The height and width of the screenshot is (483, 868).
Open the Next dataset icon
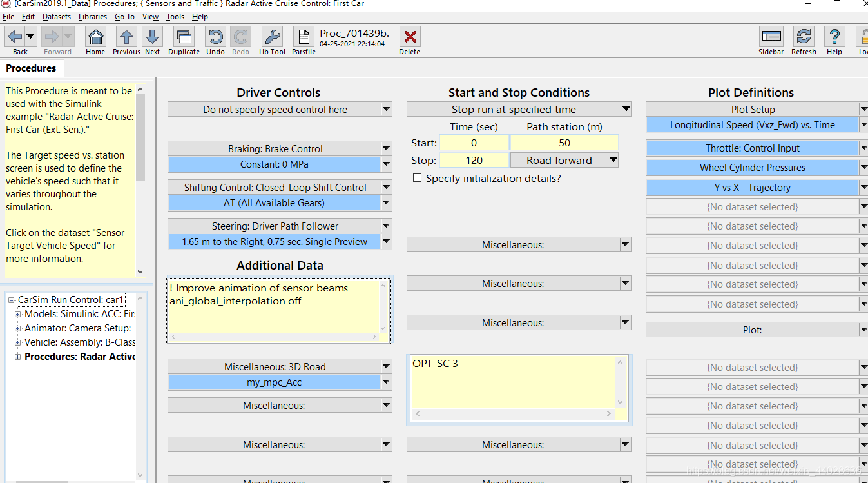(152, 36)
